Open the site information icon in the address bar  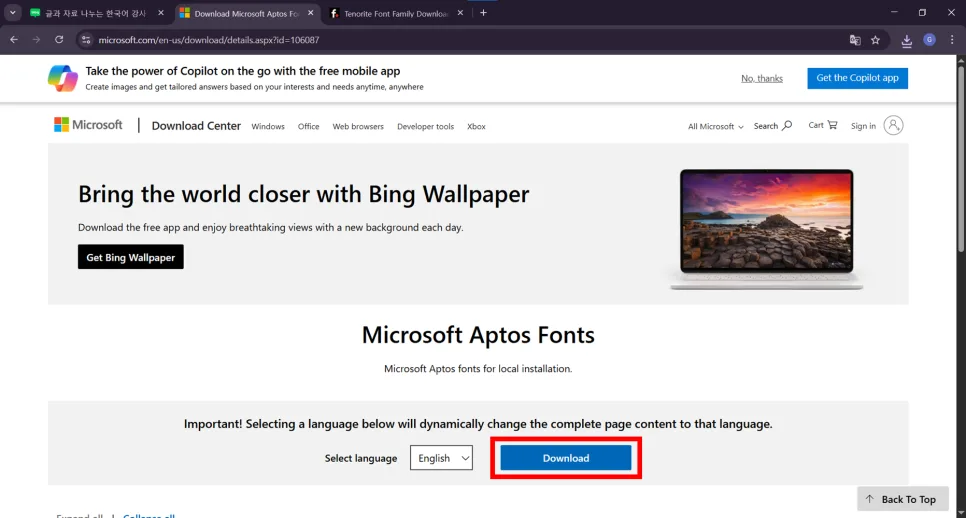pos(86,40)
